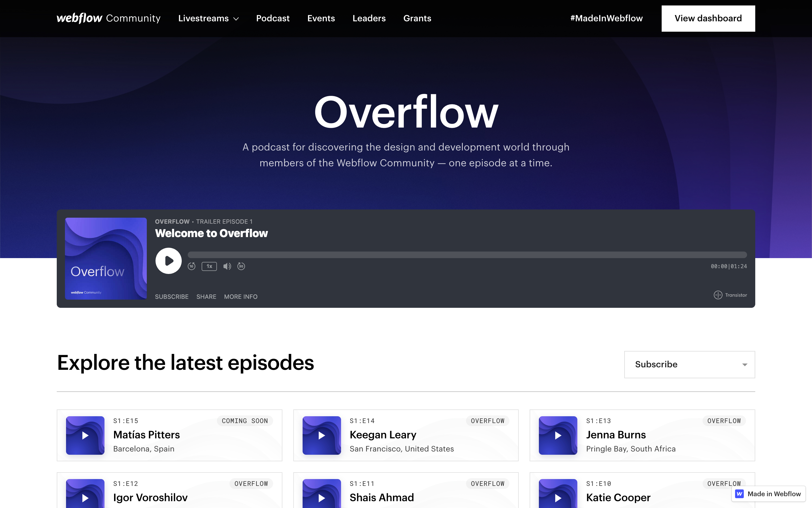Click the OVERFLOW tag on Keegan Leary

pyautogui.click(x=488, y=421)
